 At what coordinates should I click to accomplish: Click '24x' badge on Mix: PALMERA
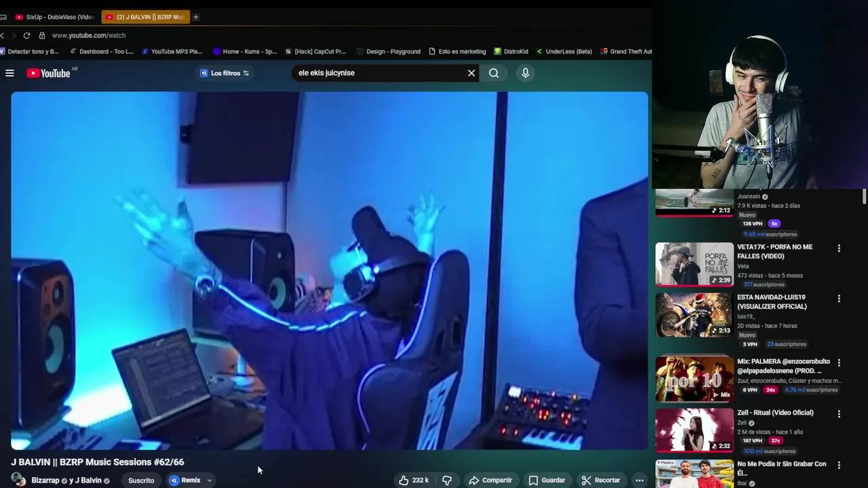(x=770, y=390)
